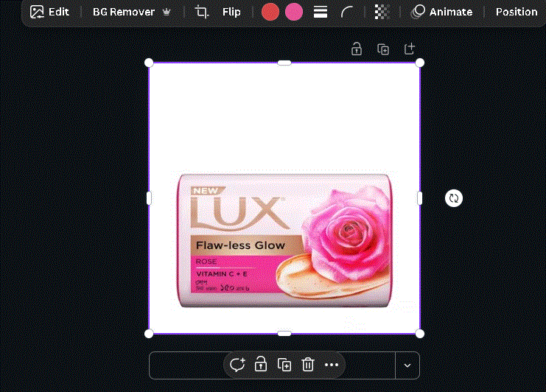
Task: Open the transparency checkerboard icon
Action: (x=382, y=12)
